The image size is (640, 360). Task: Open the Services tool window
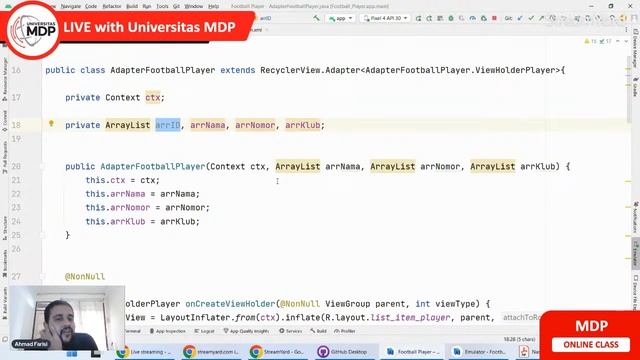pos(291,331)
